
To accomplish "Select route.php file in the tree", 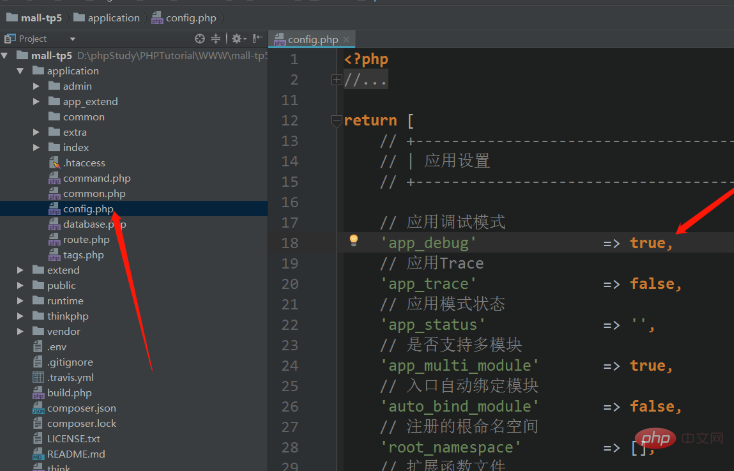I will point(86,240).
